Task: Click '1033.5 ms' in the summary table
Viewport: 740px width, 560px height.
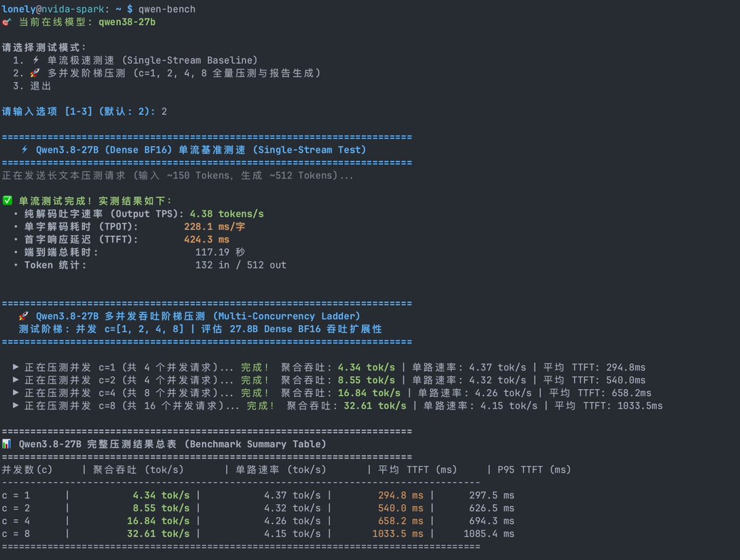Action: [398, 533]
